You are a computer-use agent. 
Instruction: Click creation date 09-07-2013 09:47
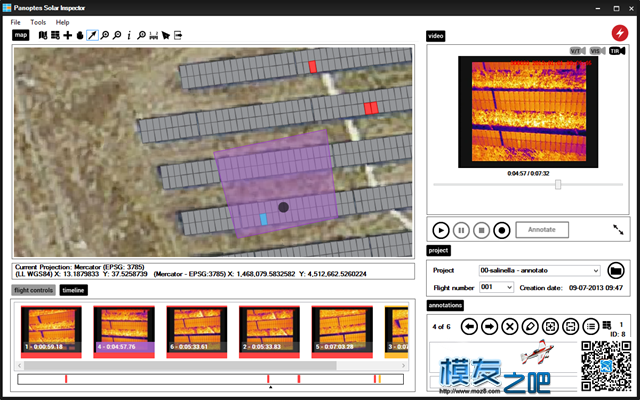pos(596,288)
